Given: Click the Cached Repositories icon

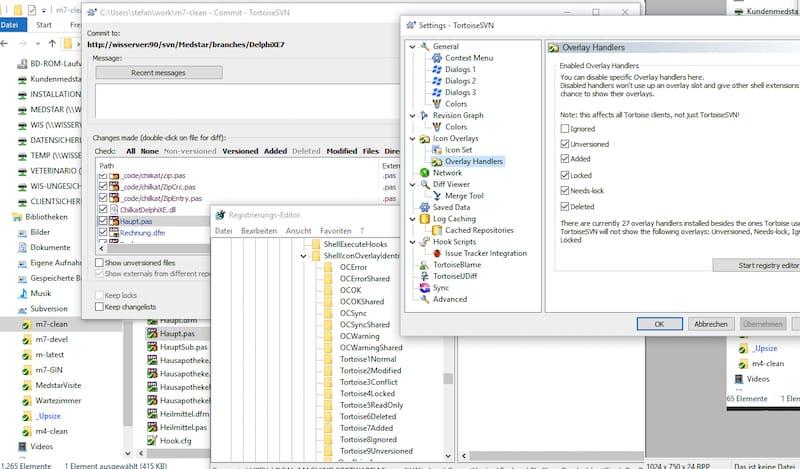Looking at the screenshot, I should tap(437, 230).
